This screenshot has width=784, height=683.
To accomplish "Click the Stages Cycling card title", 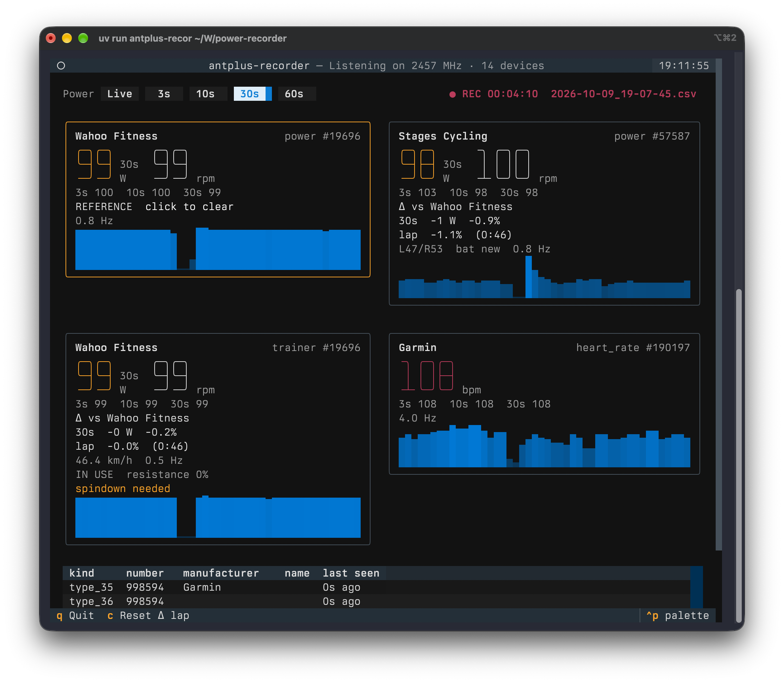I will pyautogui.click(x=443, y=136).
